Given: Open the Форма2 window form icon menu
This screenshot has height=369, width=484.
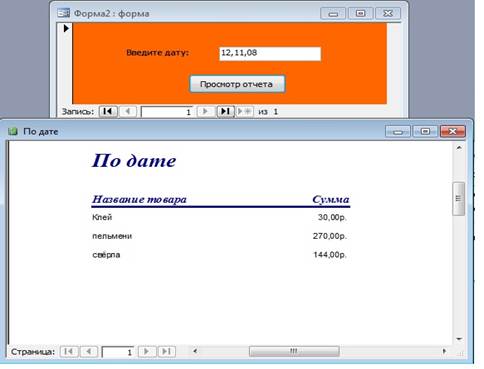Looking at the screenshot, I should click(x=63, y=13).
